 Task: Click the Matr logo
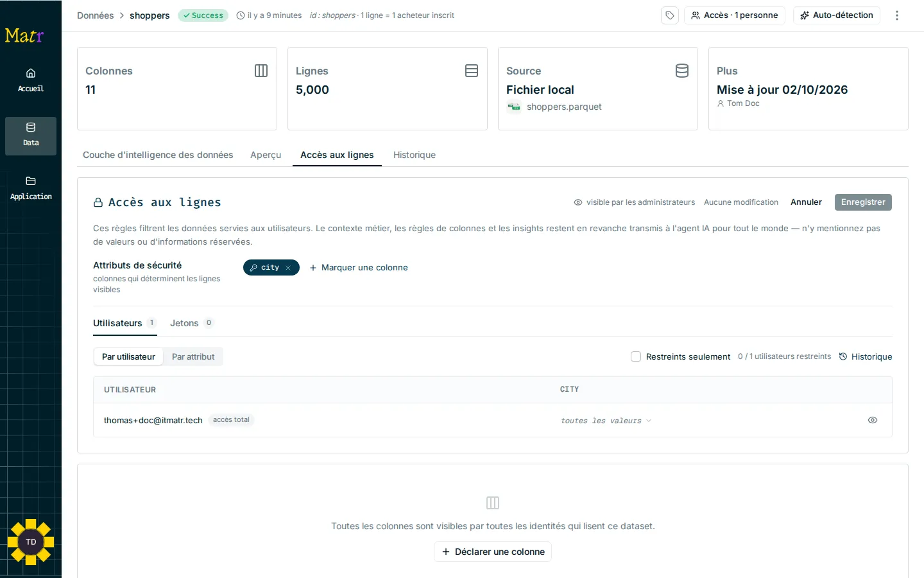pos(24,35)
